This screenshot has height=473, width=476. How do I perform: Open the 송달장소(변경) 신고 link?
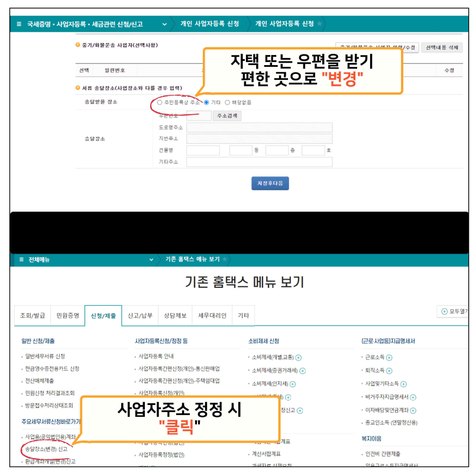pos(46,449)
